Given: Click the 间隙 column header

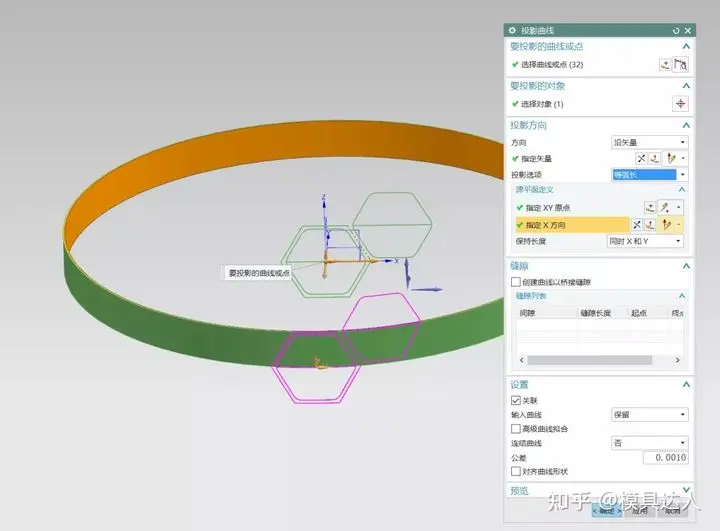Looking at the screenshot, I should click(546, 313).
